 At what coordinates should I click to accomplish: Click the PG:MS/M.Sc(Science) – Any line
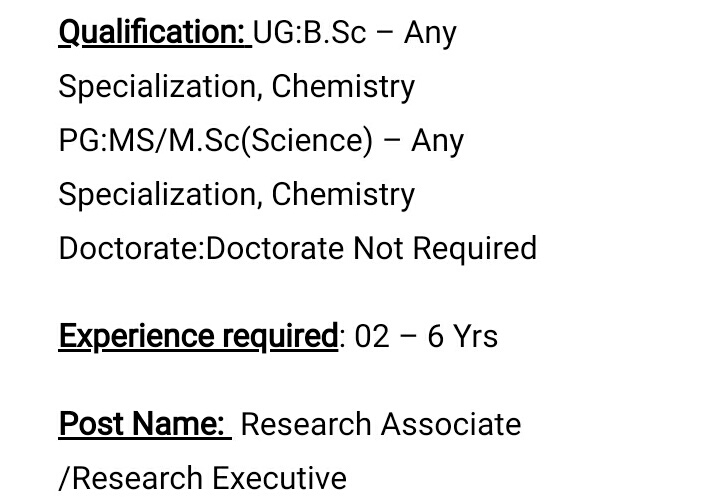click(x=261, y=141)
